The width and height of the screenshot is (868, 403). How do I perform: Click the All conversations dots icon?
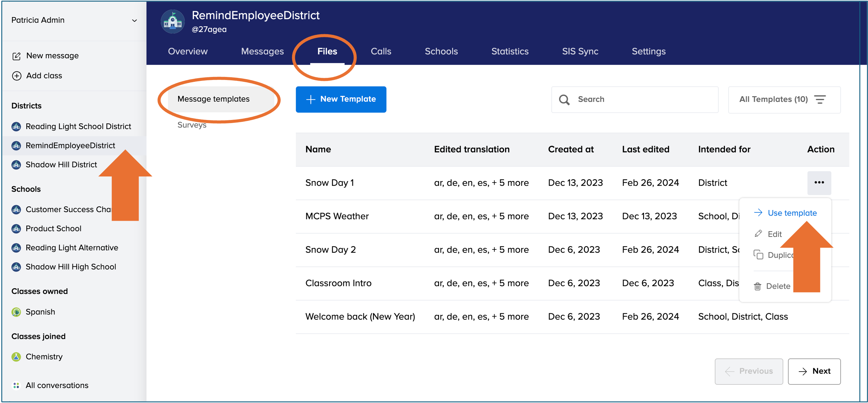[16, 385]
